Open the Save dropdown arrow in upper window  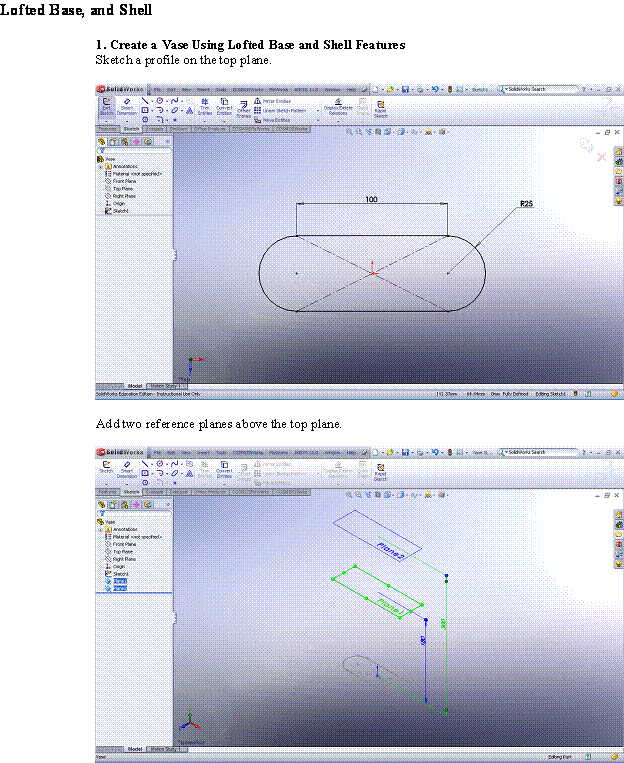coord(413,90)
